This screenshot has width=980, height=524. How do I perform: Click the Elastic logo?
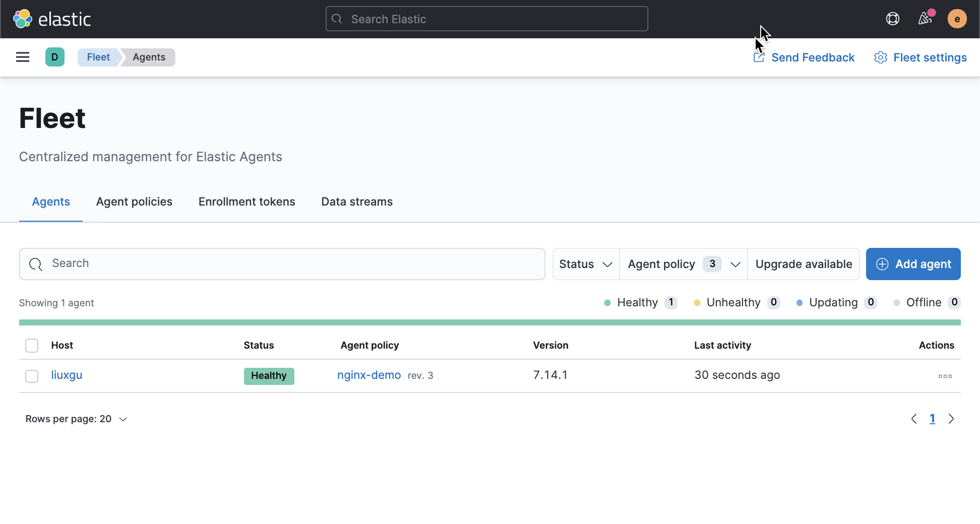coord(52,19)
